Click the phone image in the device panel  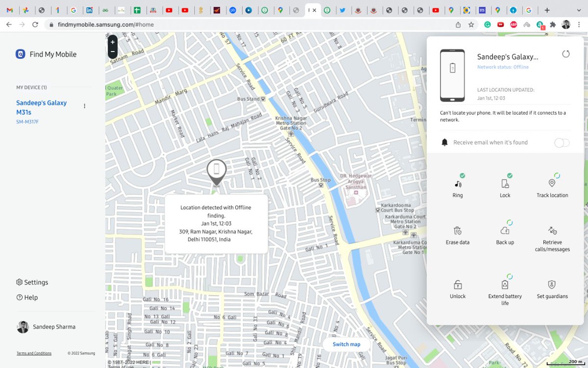click(452, 75)
